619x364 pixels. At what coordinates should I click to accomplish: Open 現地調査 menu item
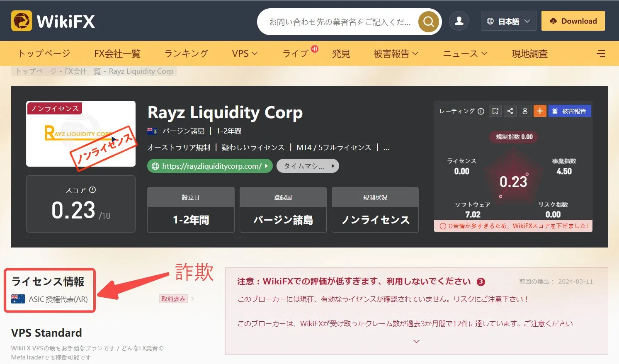[529, 53]
